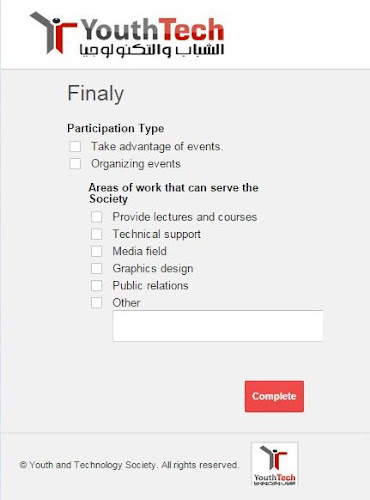
Task: Click the 'Public relations' label text
Action: 150,286
